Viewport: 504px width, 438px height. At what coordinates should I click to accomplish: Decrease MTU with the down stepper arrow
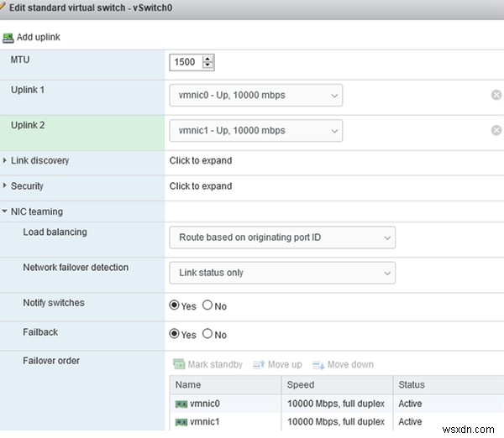tap(207, 65)
